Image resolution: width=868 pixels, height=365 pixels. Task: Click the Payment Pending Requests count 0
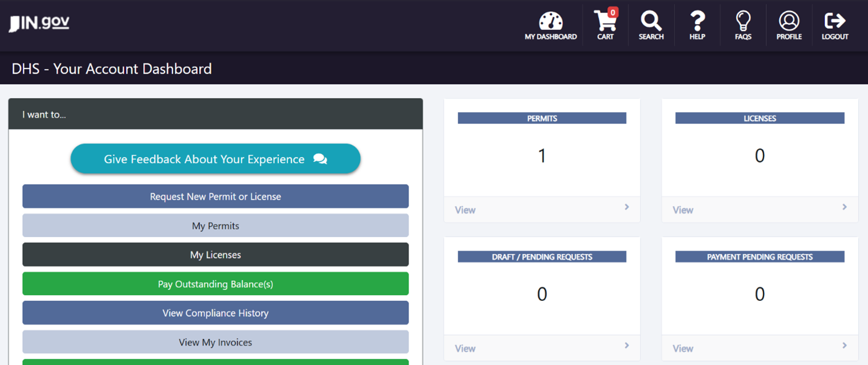(x=759, y=294)
